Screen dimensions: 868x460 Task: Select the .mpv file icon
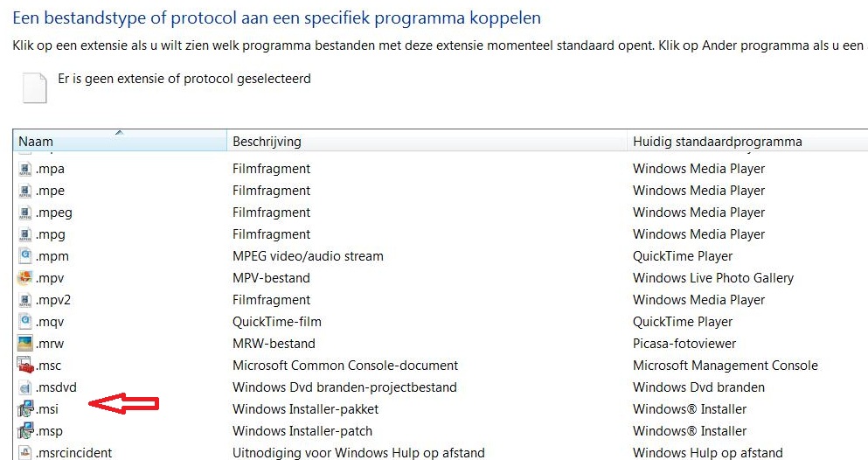click(x=25, y=278)
